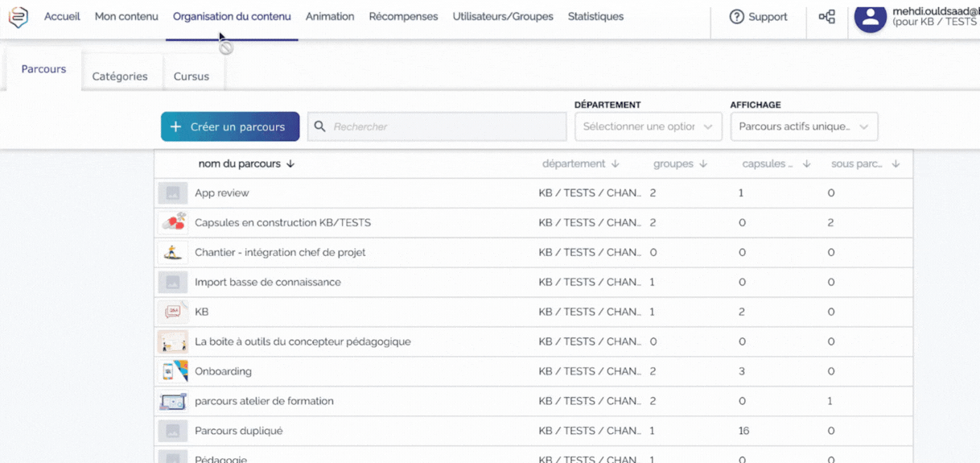
Task: Switch to the Cursus tab
Action: tap(191, 76)
